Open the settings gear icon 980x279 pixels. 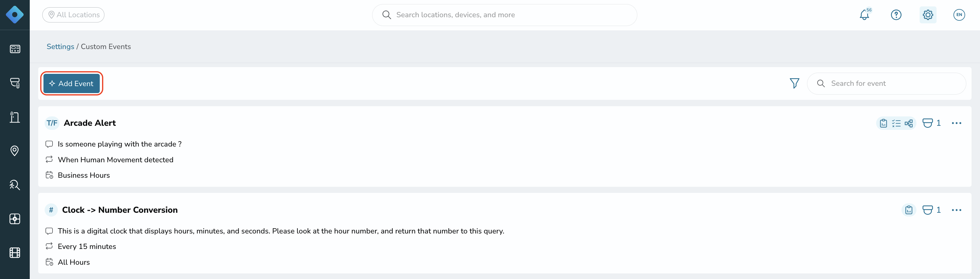pyautogui.click(x=928, y=15)
